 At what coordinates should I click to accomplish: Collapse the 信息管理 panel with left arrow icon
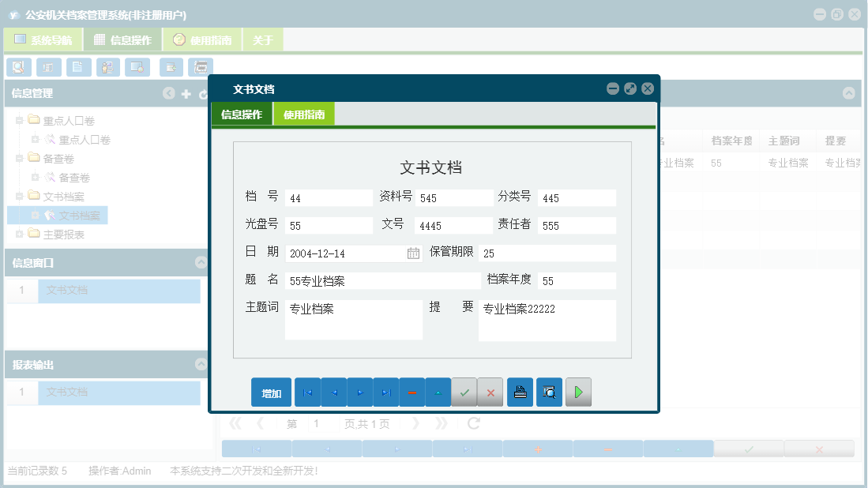tap(169, 93)
